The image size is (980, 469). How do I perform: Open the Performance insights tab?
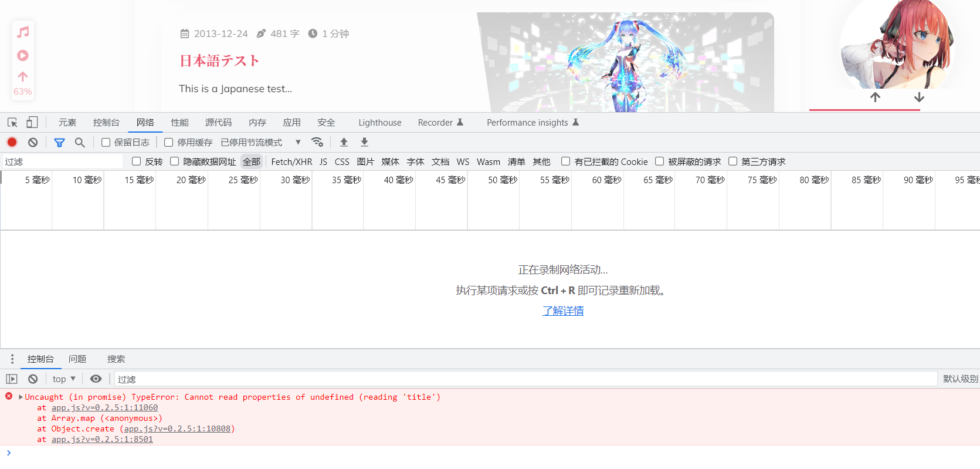pos(533,122)
